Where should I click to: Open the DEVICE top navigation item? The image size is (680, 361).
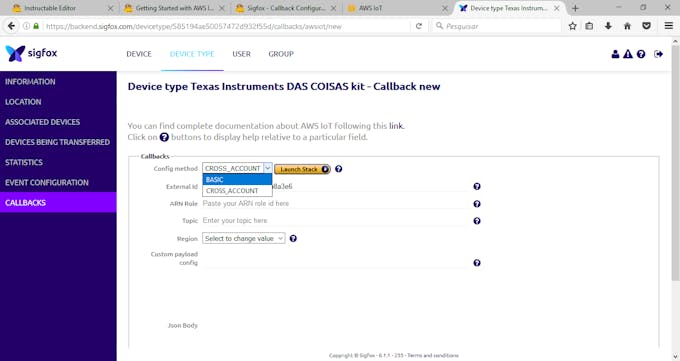click(x=139, y=54)
